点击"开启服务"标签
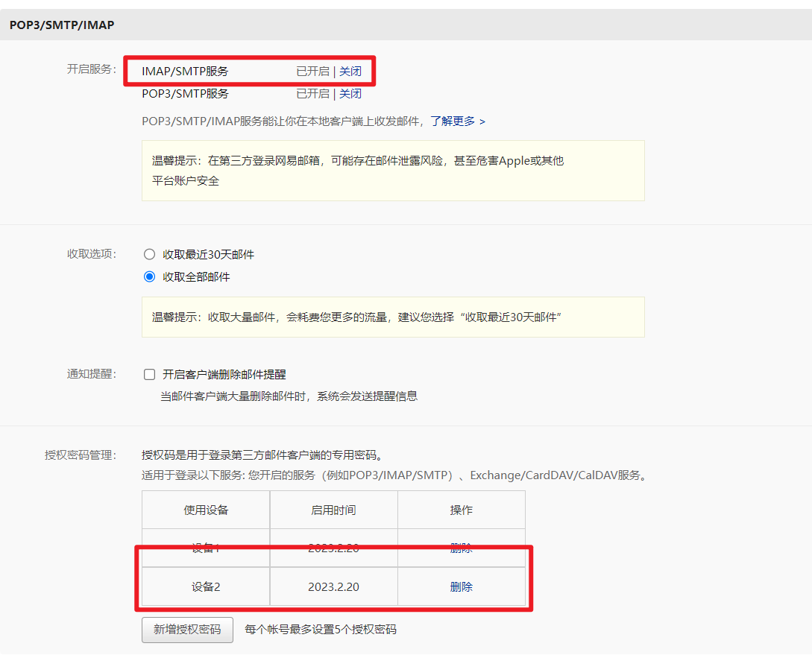812x655 pixels. [x=93, y=71]
